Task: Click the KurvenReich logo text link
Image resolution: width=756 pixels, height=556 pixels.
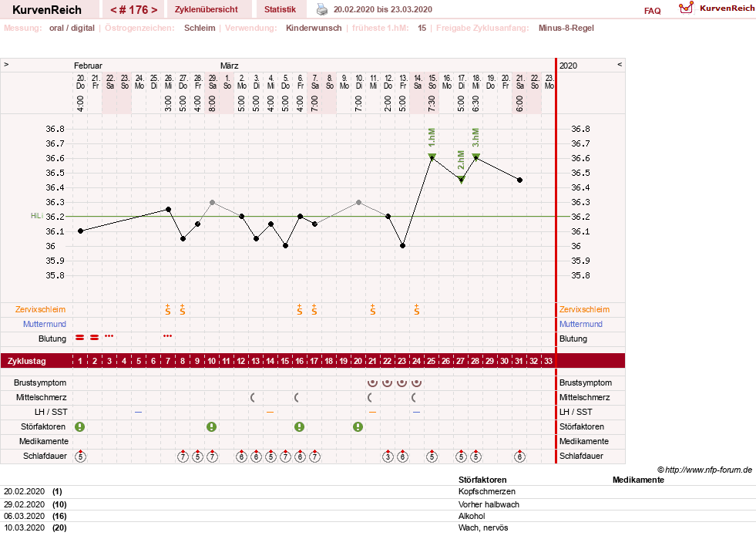Action: click(727, 8)
